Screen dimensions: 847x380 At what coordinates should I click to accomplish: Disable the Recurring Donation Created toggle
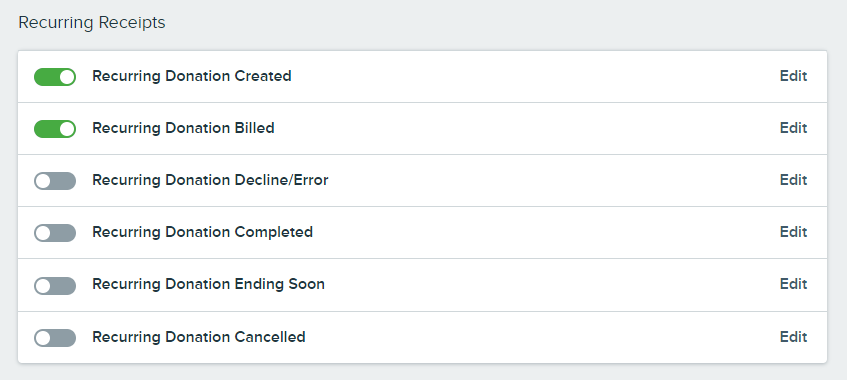tap(55, 77)
